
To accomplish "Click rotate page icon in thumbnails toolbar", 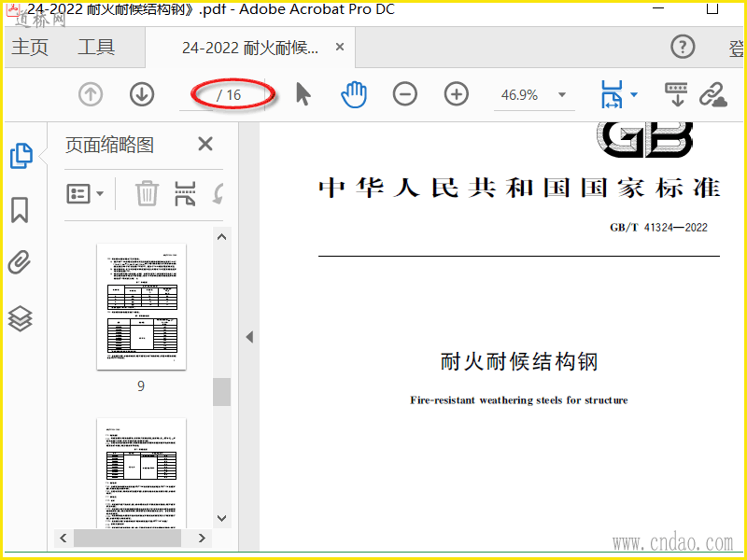I will point(218,193).
